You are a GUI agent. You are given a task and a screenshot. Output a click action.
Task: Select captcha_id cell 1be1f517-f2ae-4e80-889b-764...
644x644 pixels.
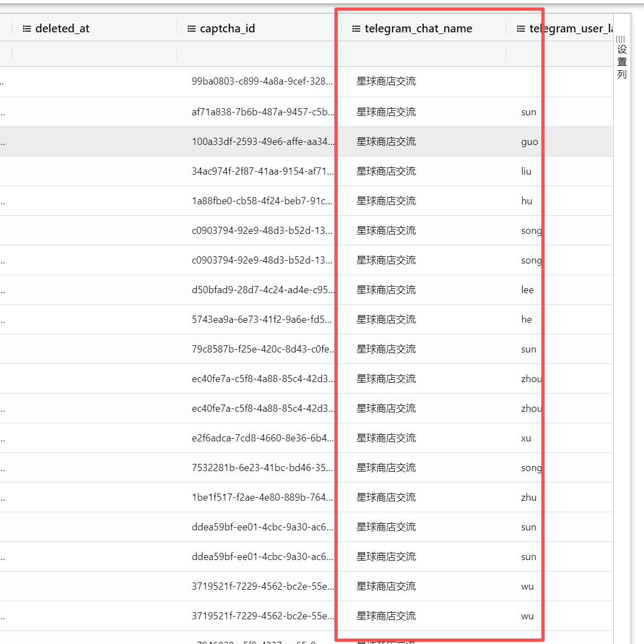[x=262, y=497]
